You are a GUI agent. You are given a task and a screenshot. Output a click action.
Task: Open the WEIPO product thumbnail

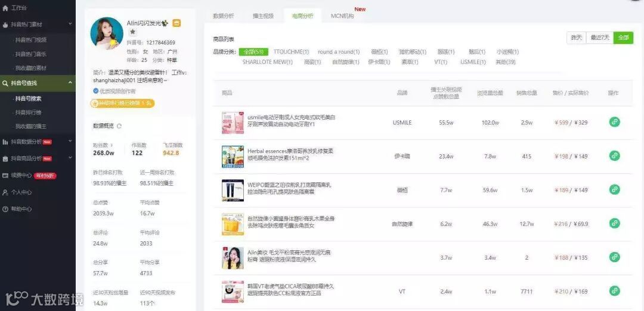233,191
